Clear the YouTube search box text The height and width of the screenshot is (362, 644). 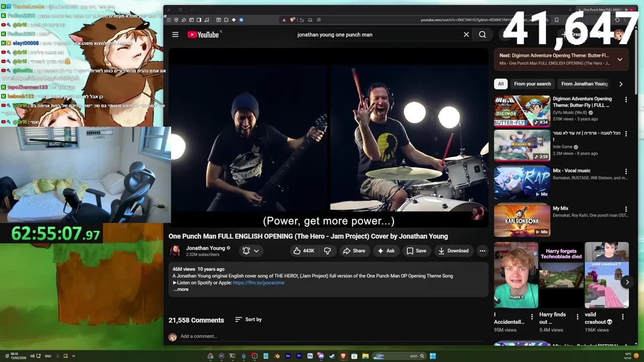466,35
